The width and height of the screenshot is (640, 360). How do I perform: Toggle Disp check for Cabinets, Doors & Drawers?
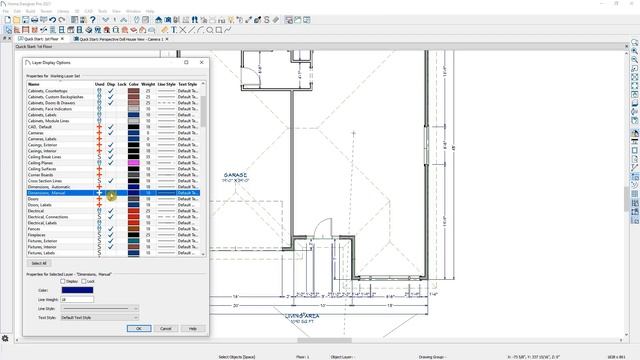(x=111, y=103)
